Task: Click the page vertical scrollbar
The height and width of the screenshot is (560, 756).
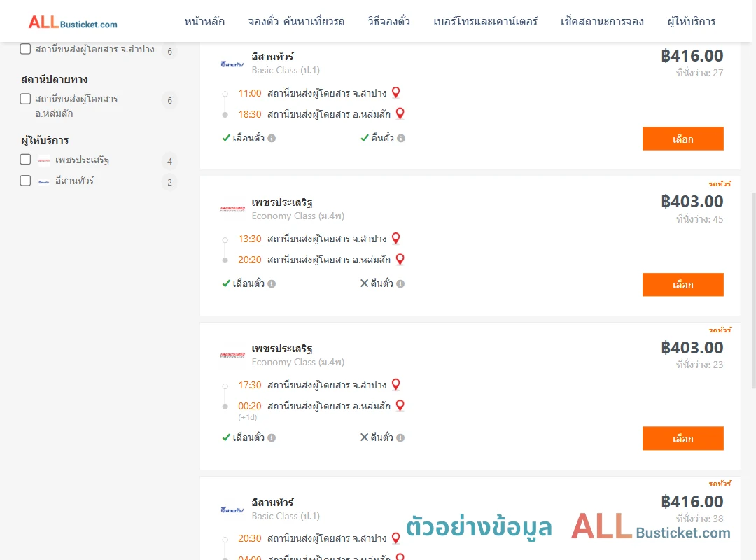Action: click(x=754, y=290)
